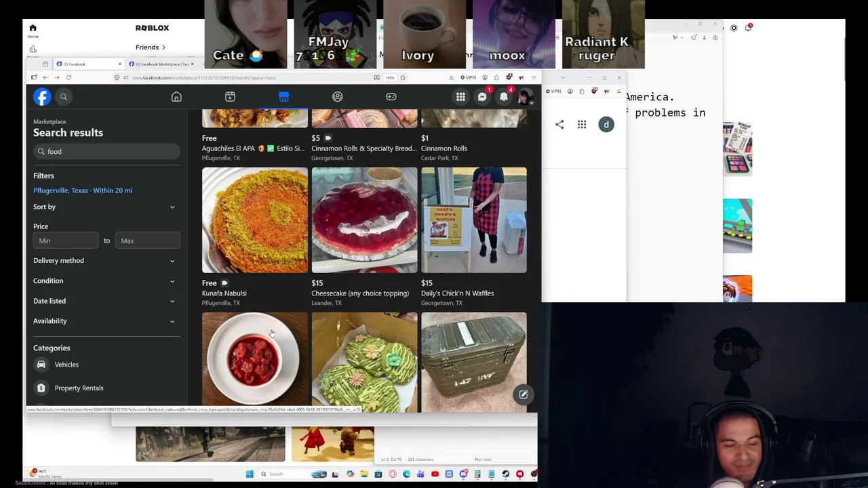Image resolution: width=868 pixels, height=488 pixels.
Task: Go to the Facebook Home icon
Action: (176, 97)
